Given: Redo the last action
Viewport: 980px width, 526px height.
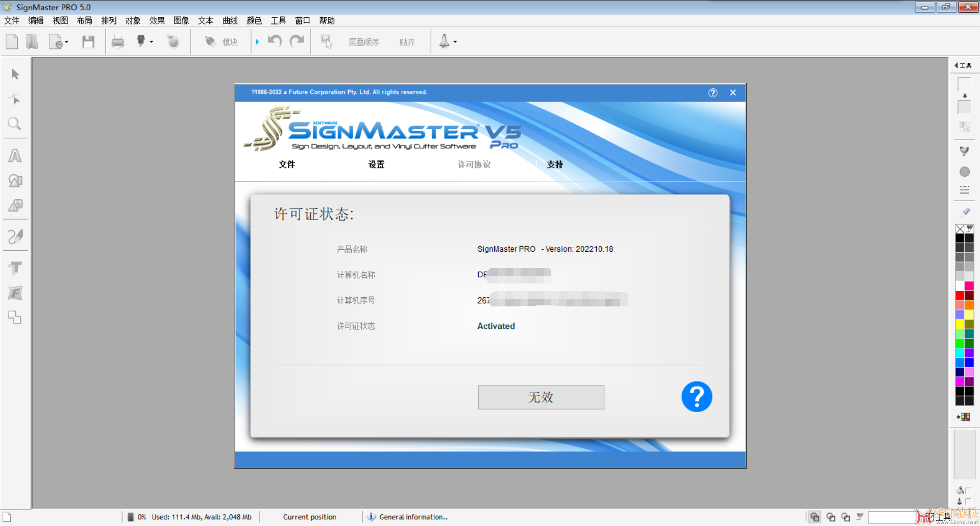Looking at the screenshot, I should 297,41.
